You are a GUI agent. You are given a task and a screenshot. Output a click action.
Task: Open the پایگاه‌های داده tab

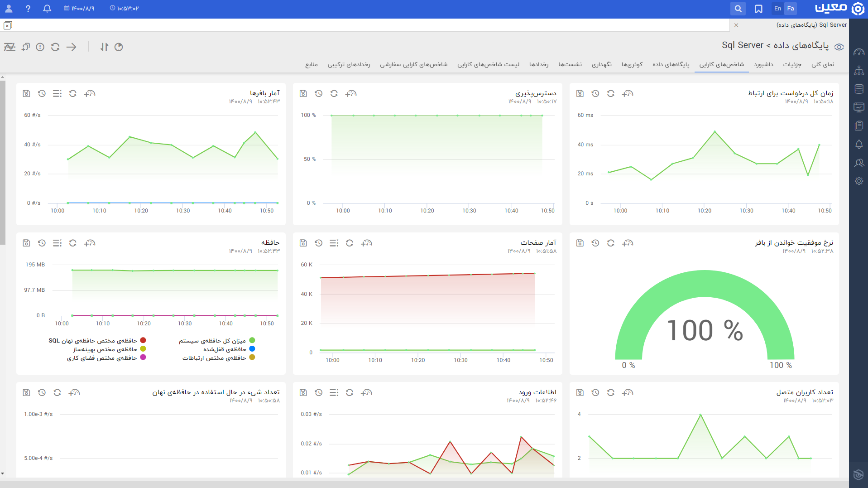click(671, 64)
